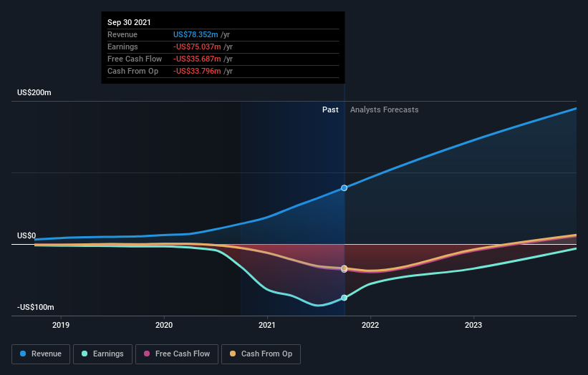Click the 2020 axis label
Image resolution: width=588 pixels, height=375 pixels.
164,325
